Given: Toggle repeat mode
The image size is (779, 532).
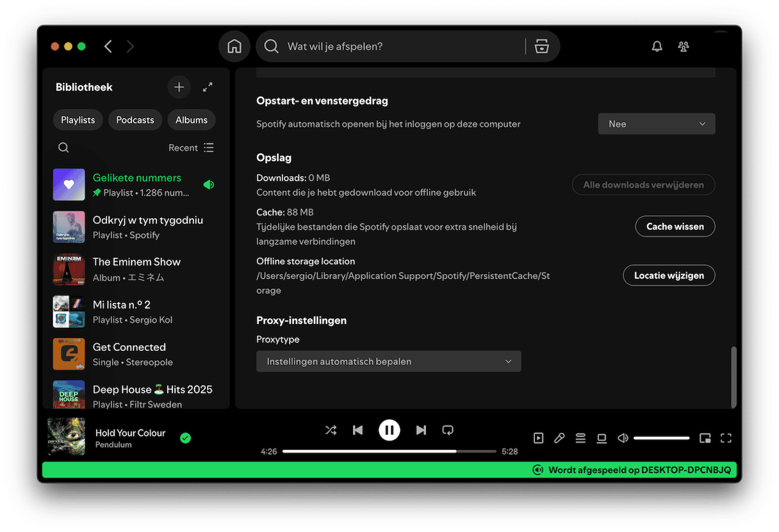Looking at the screenshot, I should click(448, 430).
